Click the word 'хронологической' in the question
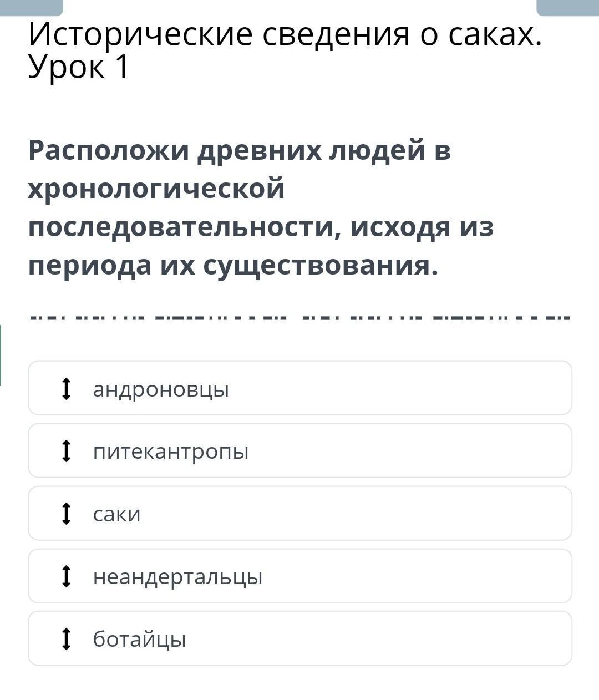 (156, 189)
